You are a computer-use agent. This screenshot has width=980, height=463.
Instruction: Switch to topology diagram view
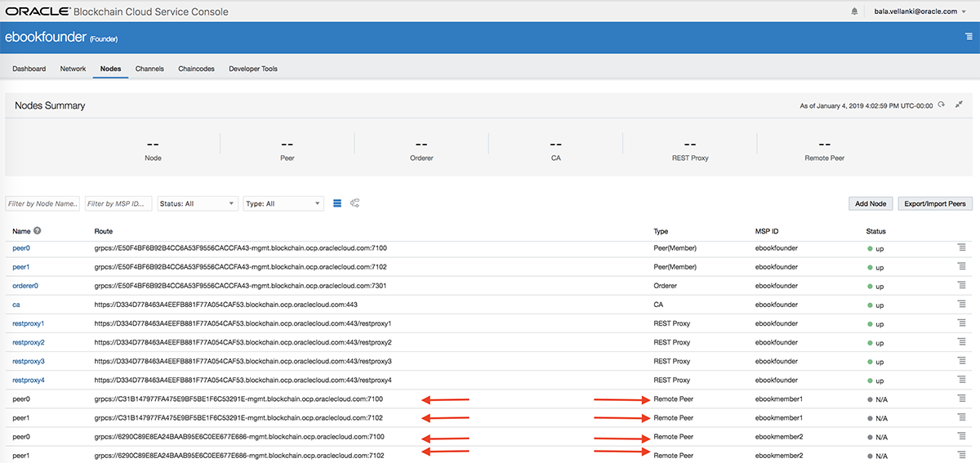coord(354,203)
